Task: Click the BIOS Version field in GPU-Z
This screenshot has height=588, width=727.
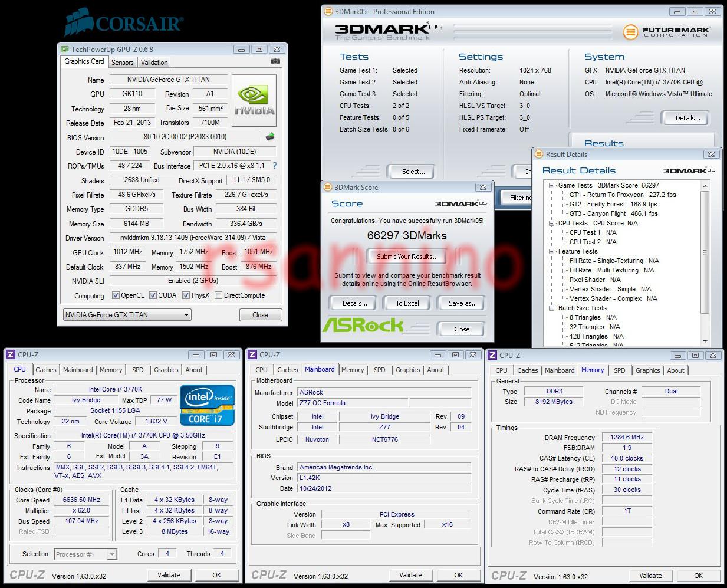Action: [x=185, y=137]
